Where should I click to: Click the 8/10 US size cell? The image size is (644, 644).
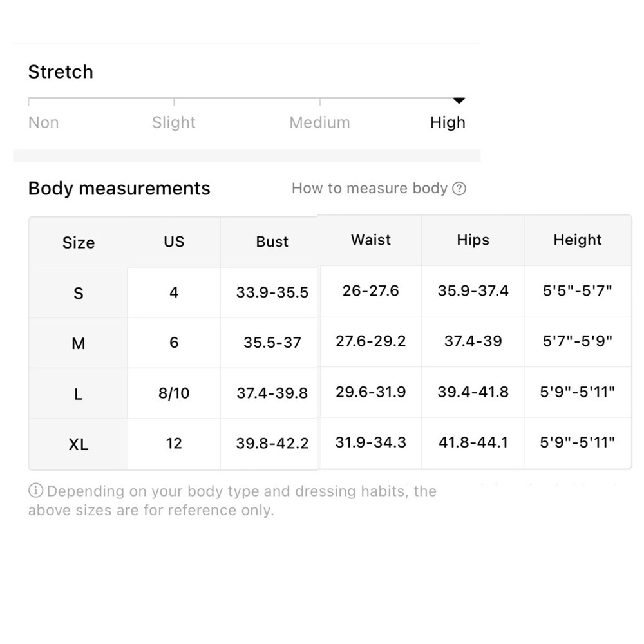[174, 393]
